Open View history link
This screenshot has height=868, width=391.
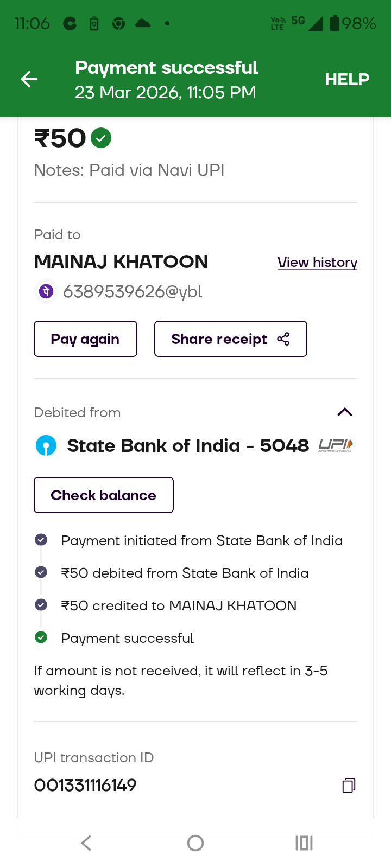click(x=317, y=263)
